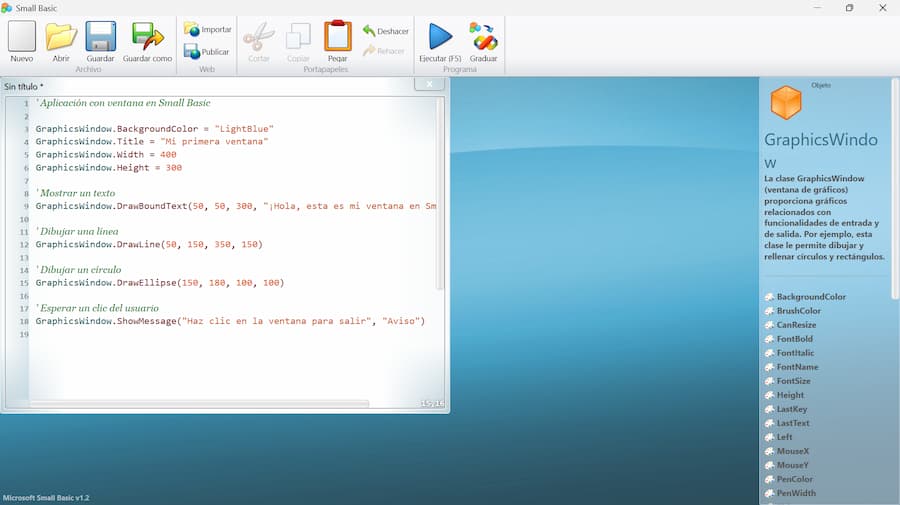Select the FontItalic property

coord(795,353)
